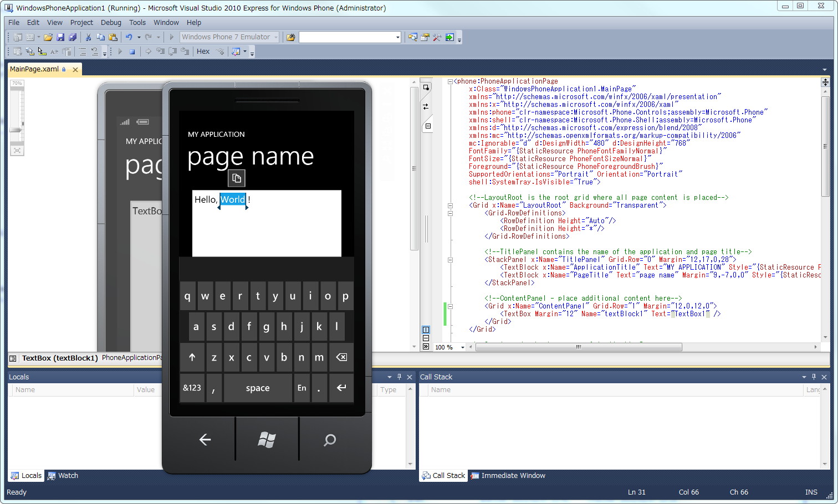
Task: Toggle the horizontal split view button
Action: pyautogui.click(x=426, y=338)
